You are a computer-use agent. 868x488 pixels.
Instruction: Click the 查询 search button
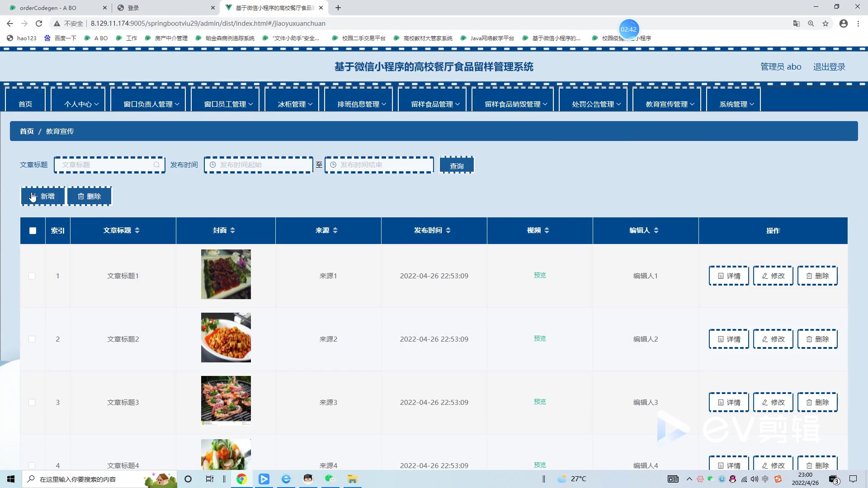(x=457, y=165)
